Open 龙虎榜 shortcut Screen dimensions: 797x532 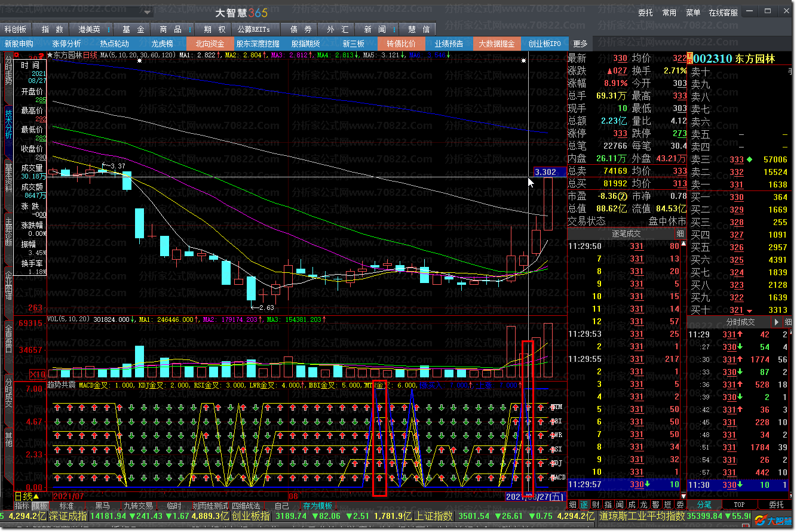(162, 44)
